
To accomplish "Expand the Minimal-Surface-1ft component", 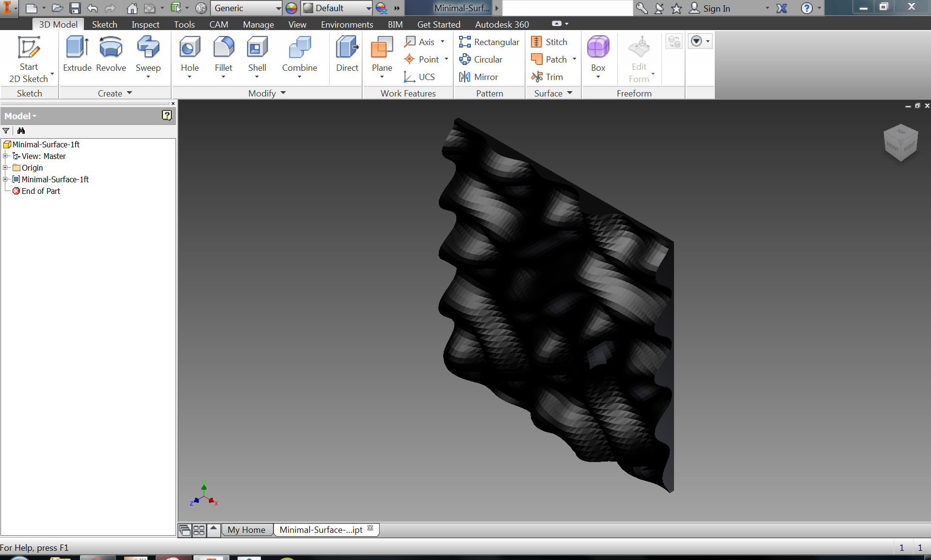I will [5, 179].
